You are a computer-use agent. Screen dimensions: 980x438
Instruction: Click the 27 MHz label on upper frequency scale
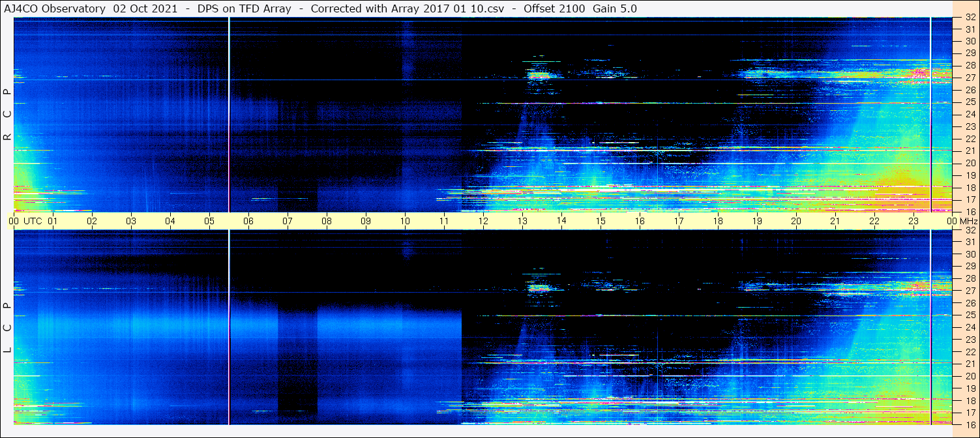970,78
